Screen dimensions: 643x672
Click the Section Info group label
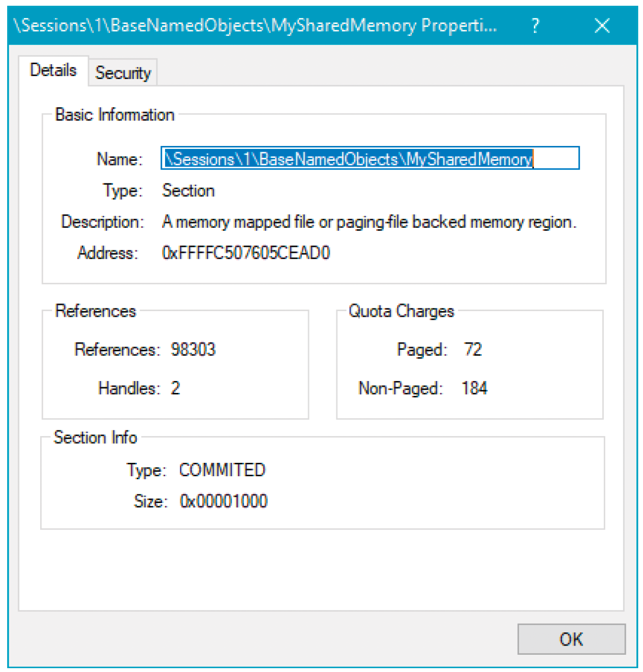point(95,437)
